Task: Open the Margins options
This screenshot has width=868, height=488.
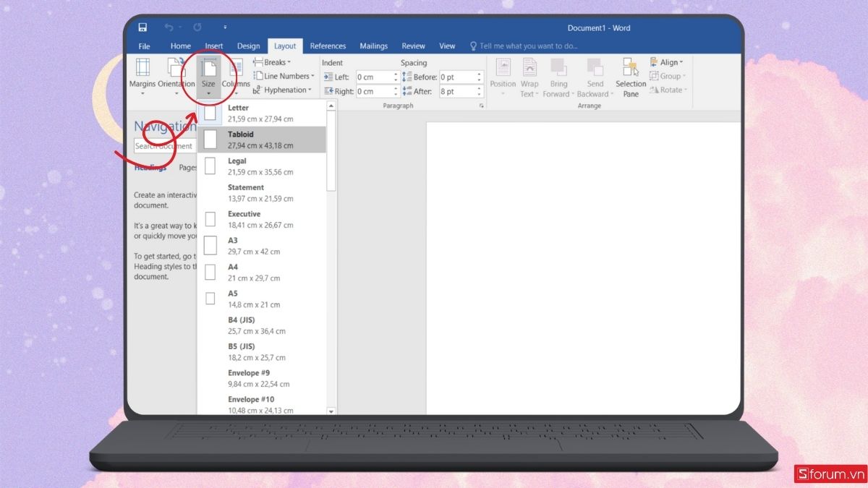Action: [x=142, y=76]
